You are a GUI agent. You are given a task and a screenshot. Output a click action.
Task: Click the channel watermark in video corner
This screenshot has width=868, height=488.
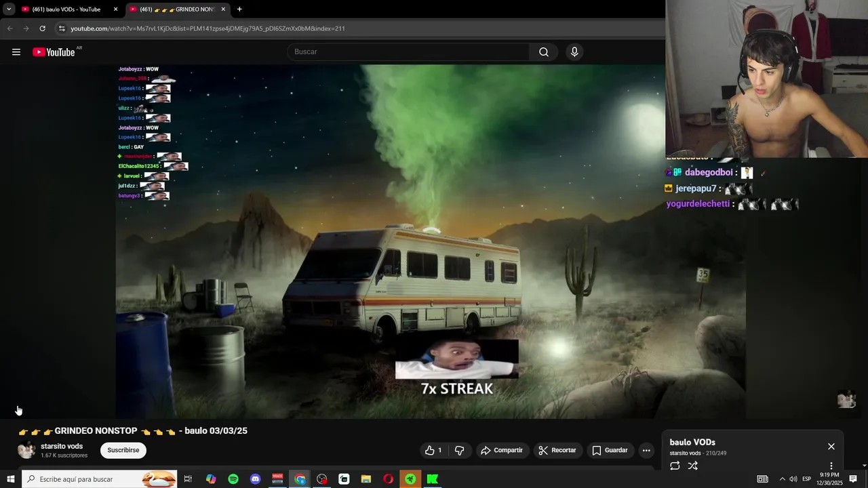coord(846,399)
